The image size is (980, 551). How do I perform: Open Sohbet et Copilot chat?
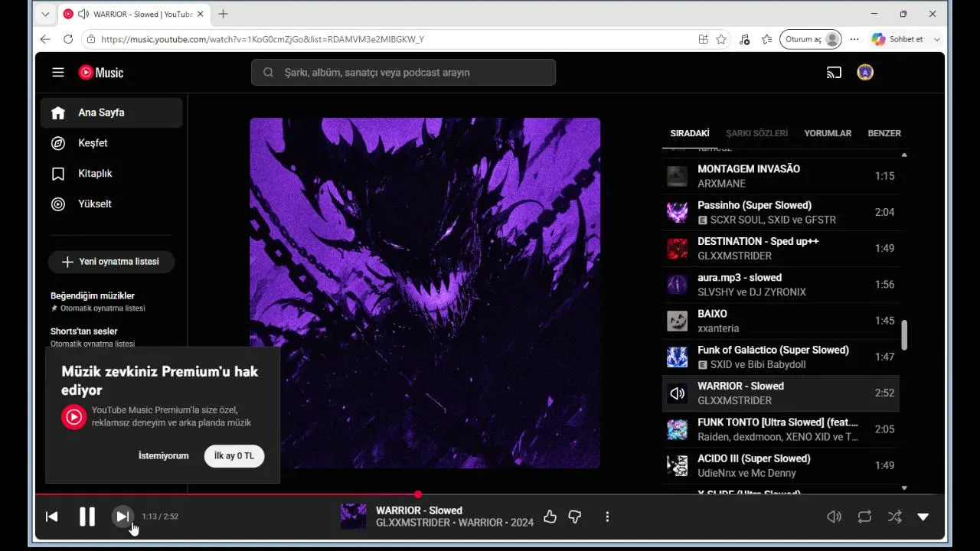pos(898,39)
